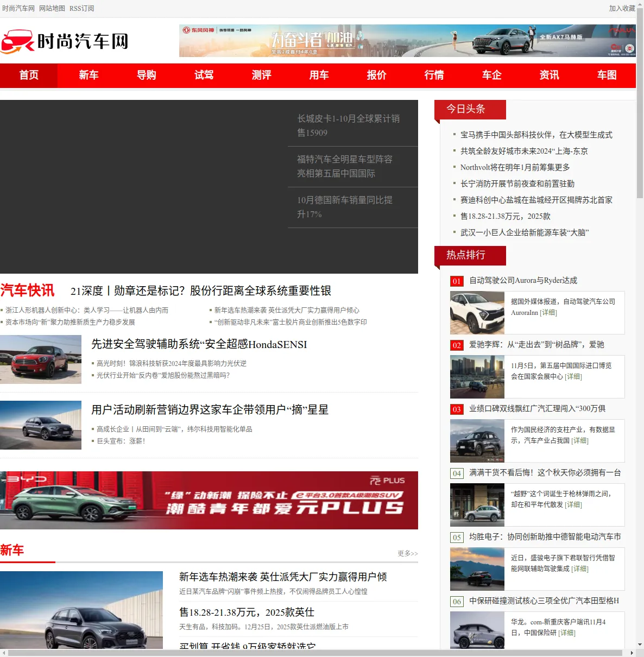Click the gray Audi SUV thumbnail beside 用户活动
This screenshot has width=644, height=657.
[41, 425]
